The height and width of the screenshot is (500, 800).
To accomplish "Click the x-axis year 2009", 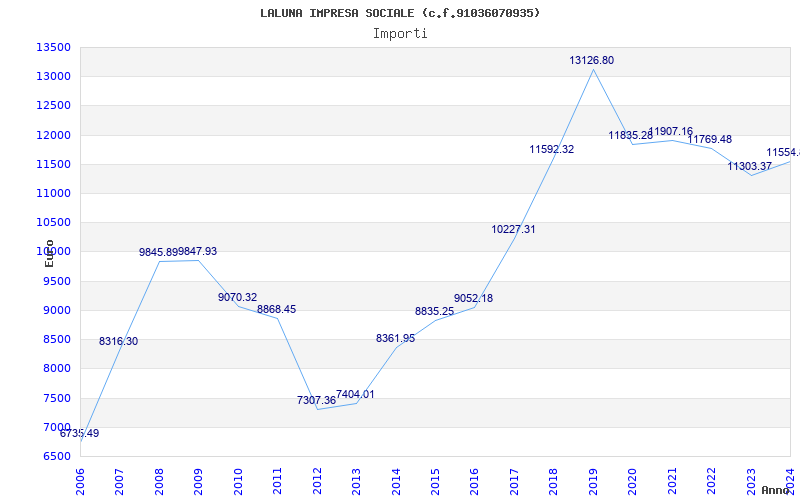I will click(x=198, y=483).
